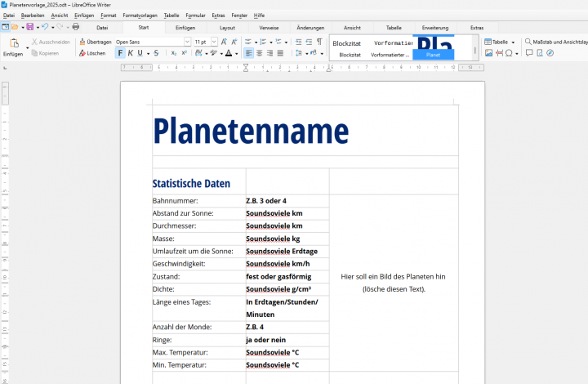588x384 pixels.
Task: Click the Save document icon
Action: (x=29, y=27)
